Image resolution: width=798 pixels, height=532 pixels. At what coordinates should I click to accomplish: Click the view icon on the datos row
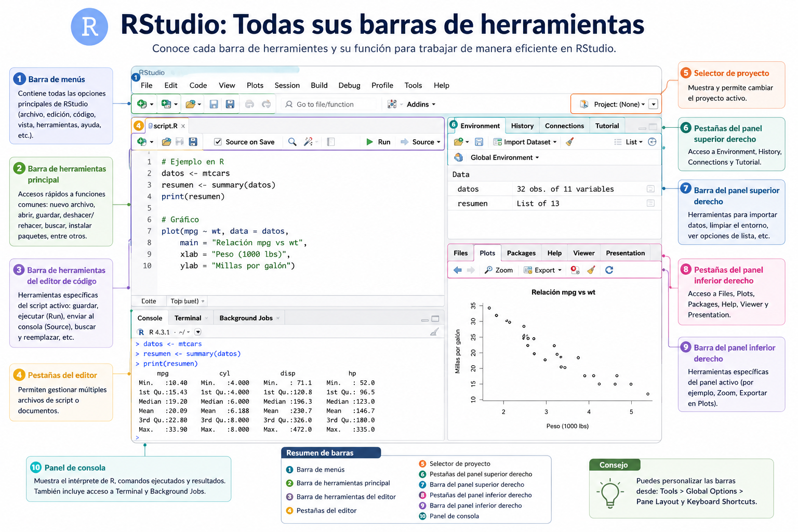(x=650, y=189)
